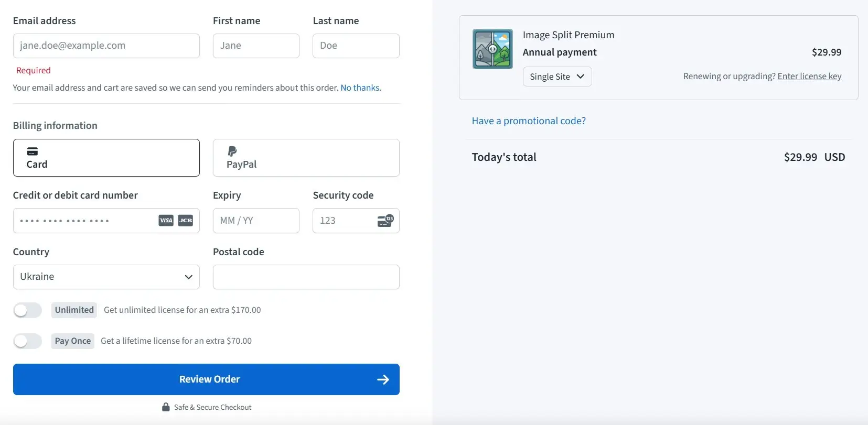Click the Visa card brand icon

click(x=166, y=221)
